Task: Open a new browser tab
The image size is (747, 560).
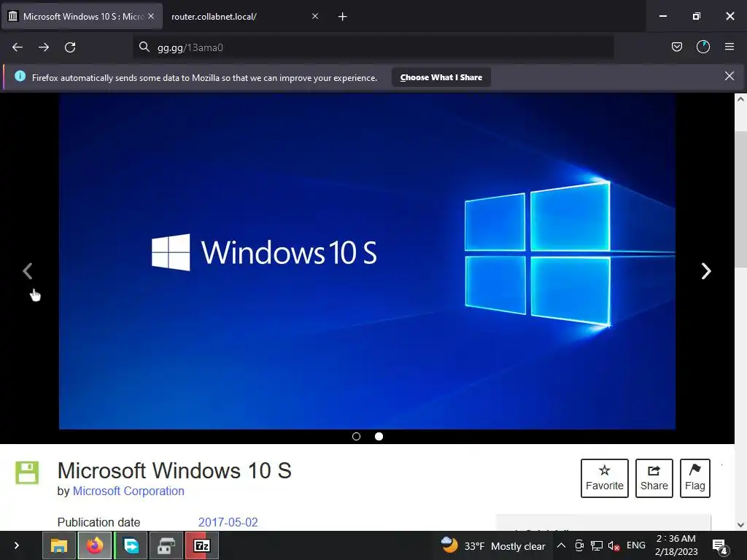Action: click(342, 17)
